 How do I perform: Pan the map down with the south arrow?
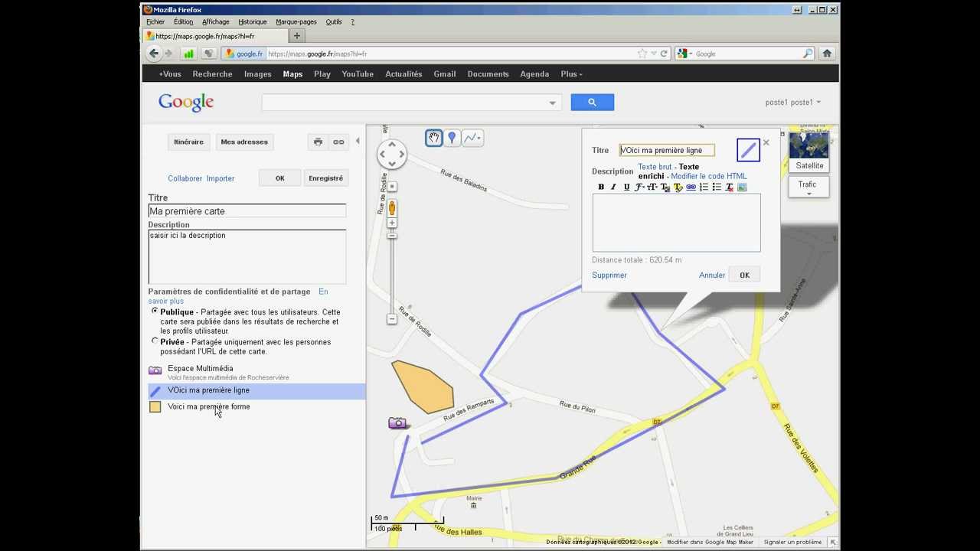[392, 163]
